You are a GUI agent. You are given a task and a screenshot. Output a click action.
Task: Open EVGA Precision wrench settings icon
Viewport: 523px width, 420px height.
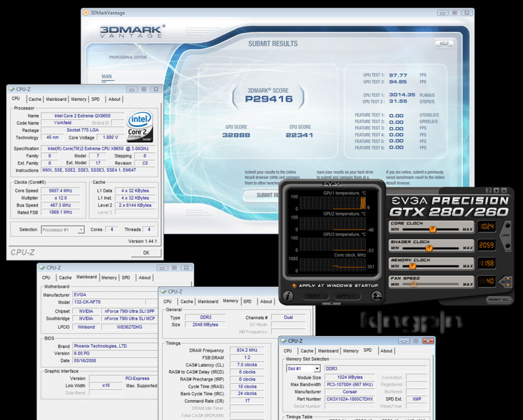[377, 296]
